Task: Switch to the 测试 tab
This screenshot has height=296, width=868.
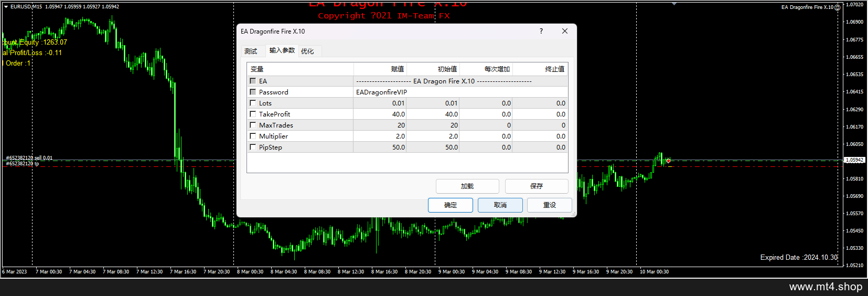Action: click(251, 51)
